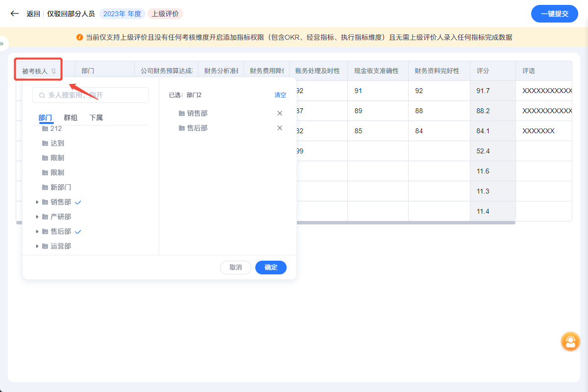The height and width of the screenshot is (392, 588).
Task: Expand the 产研部 tree node
Action: pyautogui.click(x=37, y=217)
